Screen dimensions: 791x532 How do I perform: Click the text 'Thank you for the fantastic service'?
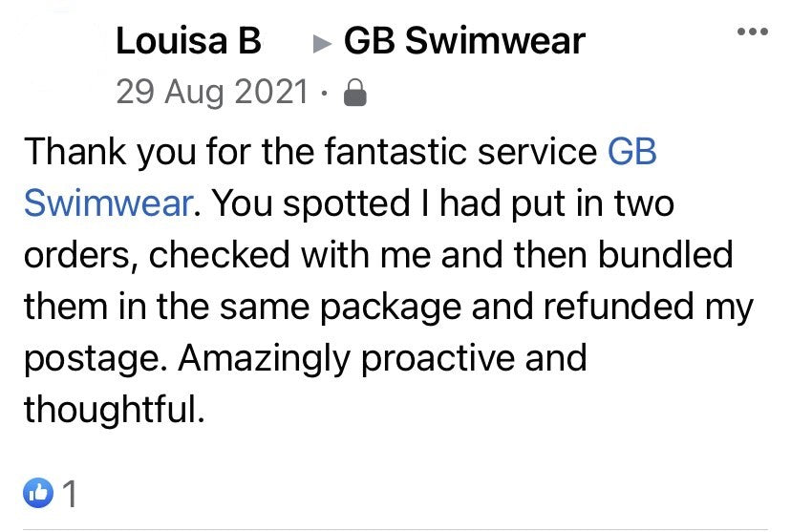click(x=310, y=154)
